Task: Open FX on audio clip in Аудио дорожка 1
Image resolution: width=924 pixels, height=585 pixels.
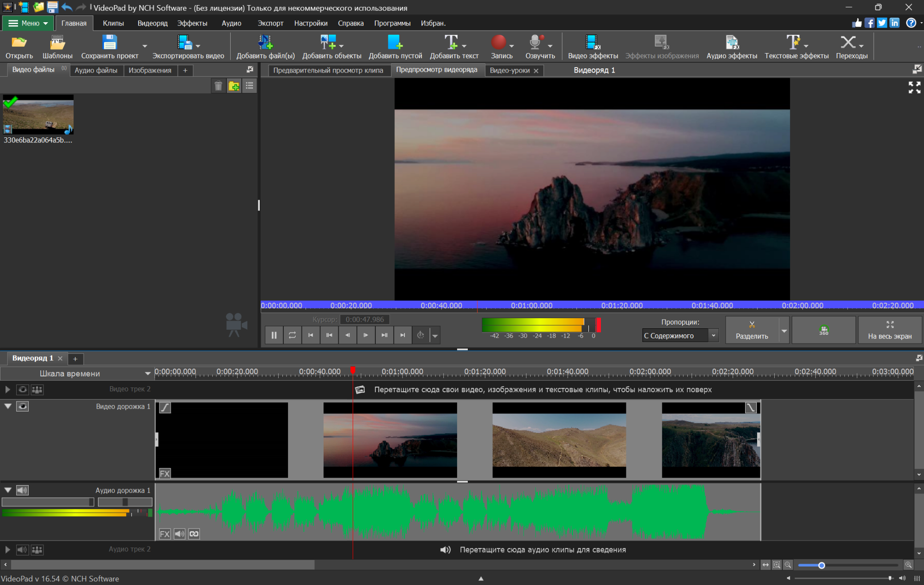Action: [165, 534]
